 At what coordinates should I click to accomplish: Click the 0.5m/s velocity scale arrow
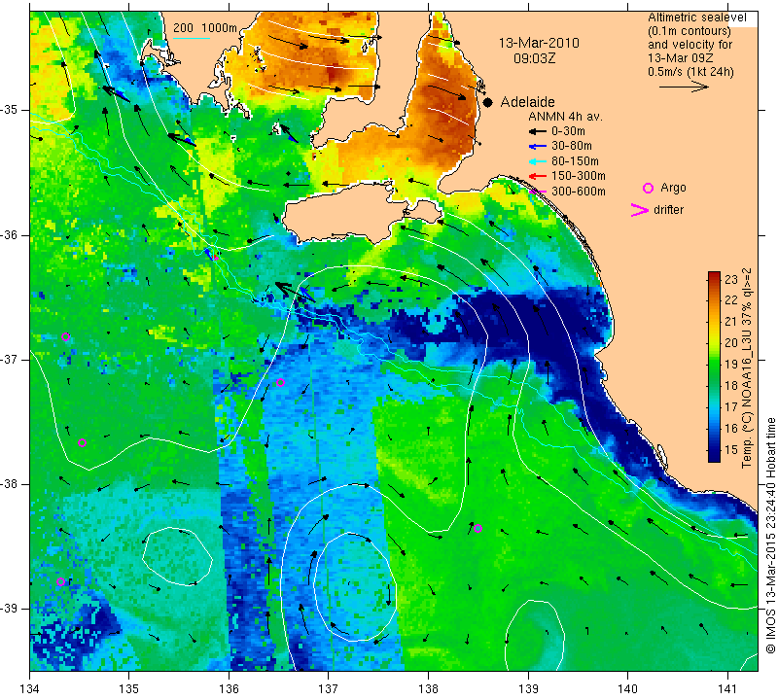click(x=684, y=87)
